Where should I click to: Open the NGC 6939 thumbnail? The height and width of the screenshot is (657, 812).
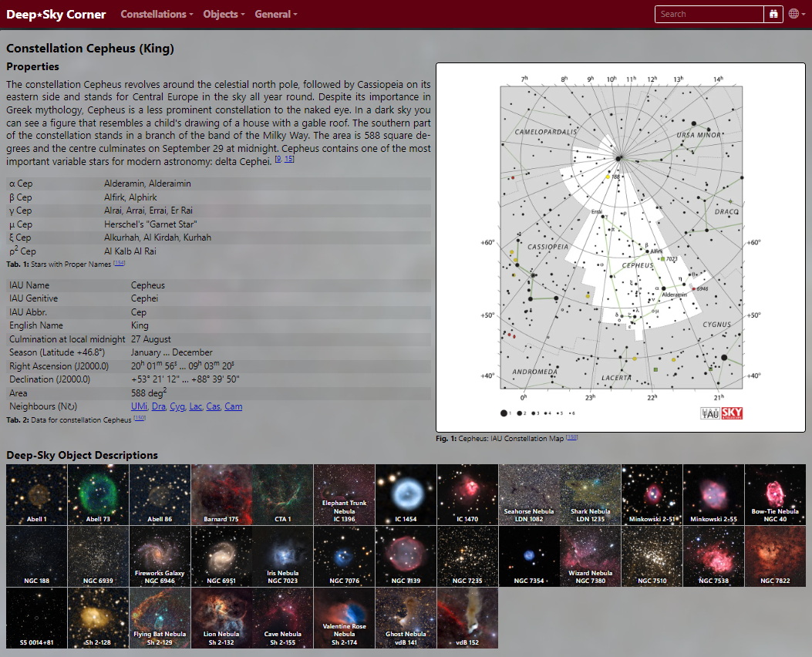pyautogui.click(x=99, y=556)
